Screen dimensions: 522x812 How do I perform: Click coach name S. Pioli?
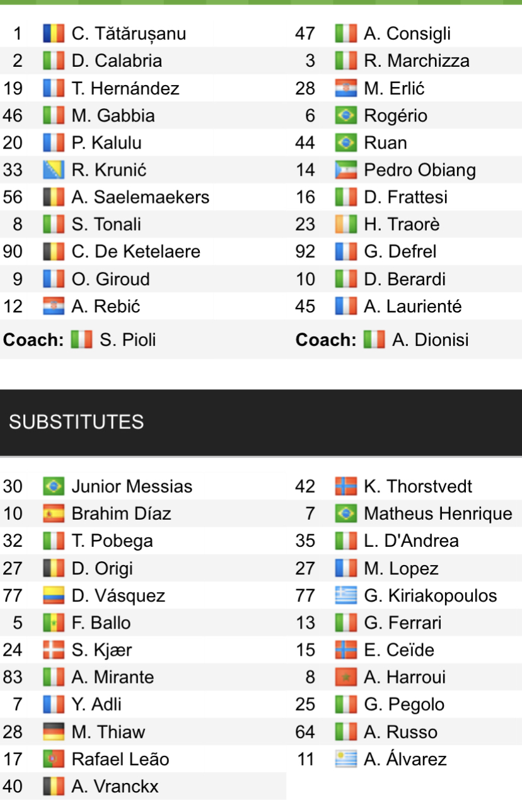[127, 340]
